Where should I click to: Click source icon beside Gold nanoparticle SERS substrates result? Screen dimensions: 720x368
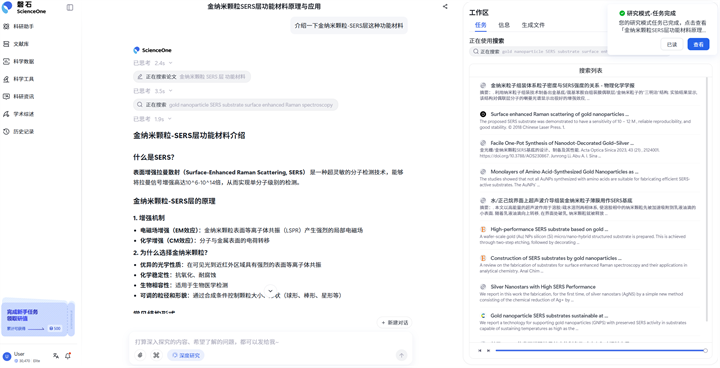pos(483,316)
